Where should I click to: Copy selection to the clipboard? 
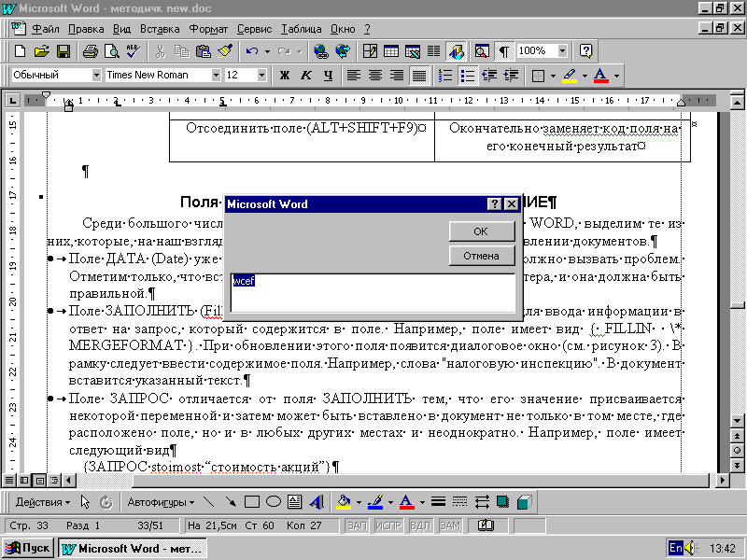181,51
